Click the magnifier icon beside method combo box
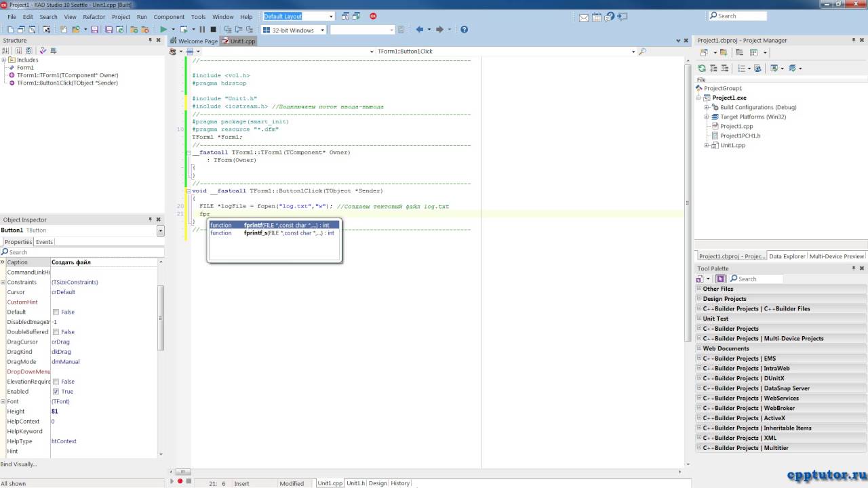This screenshot has width=868, height=488. point(642,52)
